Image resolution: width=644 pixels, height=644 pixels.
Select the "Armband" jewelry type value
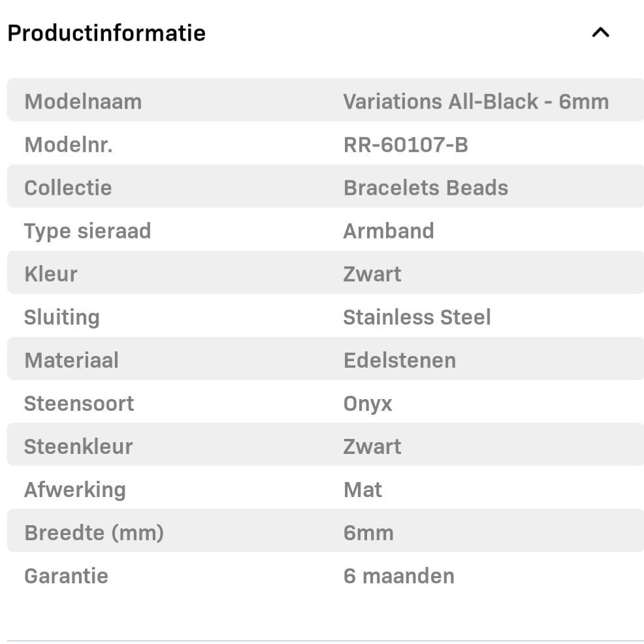pos(388,231)
